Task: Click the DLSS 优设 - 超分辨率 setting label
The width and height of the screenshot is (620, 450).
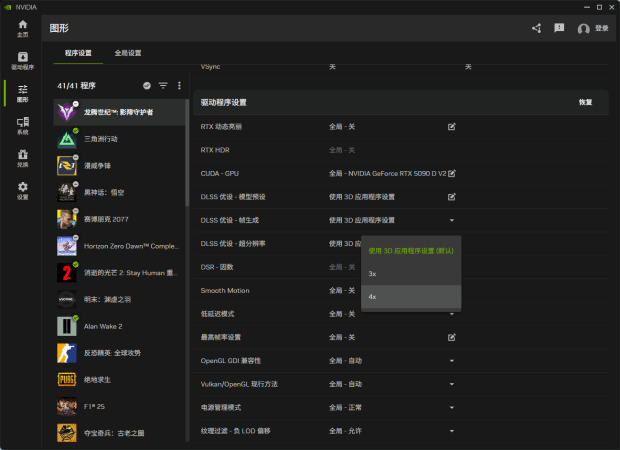Action: point(233,244)
